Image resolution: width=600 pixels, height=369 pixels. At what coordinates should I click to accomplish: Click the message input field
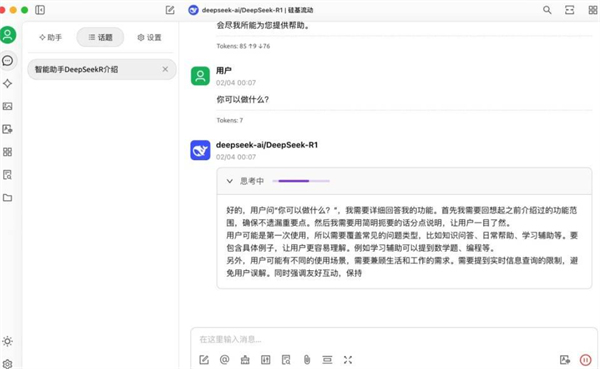coord(394,339)
